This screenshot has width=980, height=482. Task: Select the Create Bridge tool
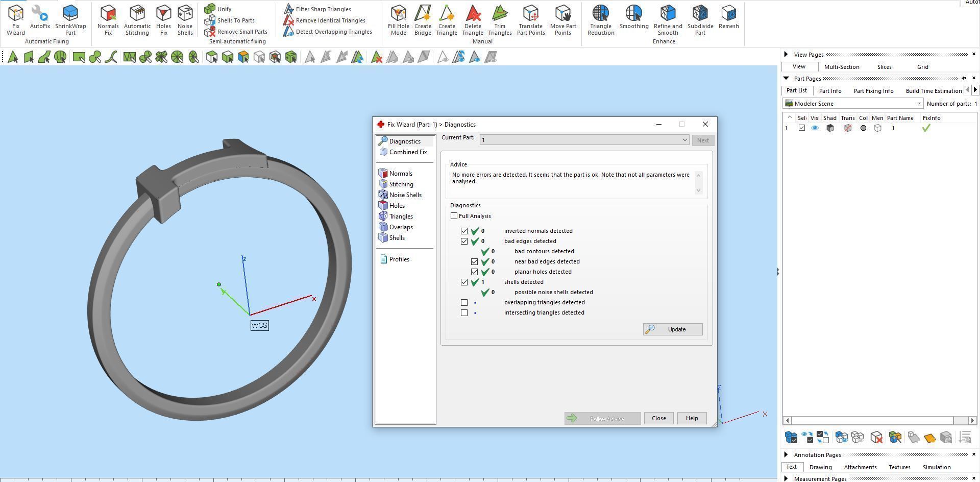pos(423,20)
